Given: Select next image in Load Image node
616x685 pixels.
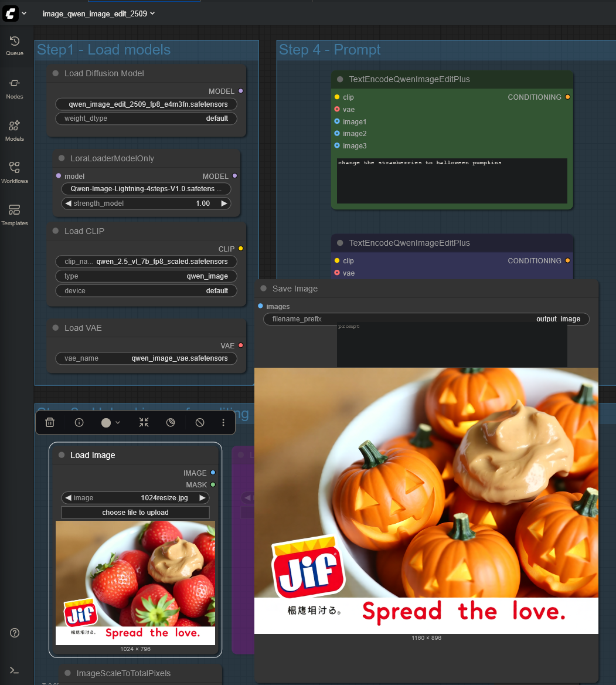Looking at the screenshot, I should point(202,497).
